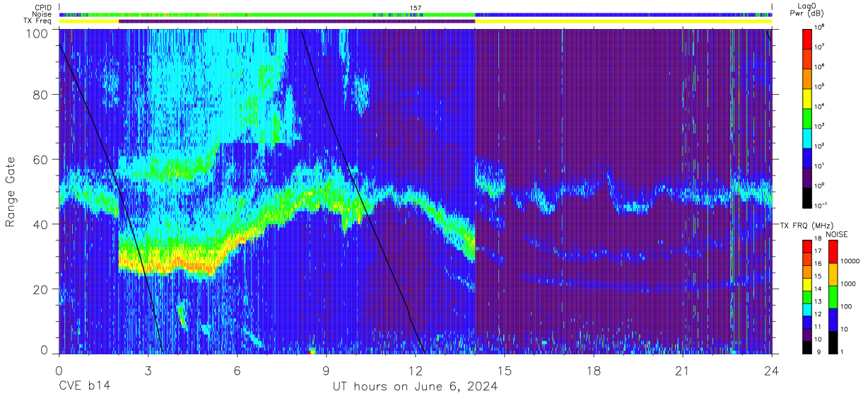Click the NOISE legend title
868x401 pixels.
836,233
